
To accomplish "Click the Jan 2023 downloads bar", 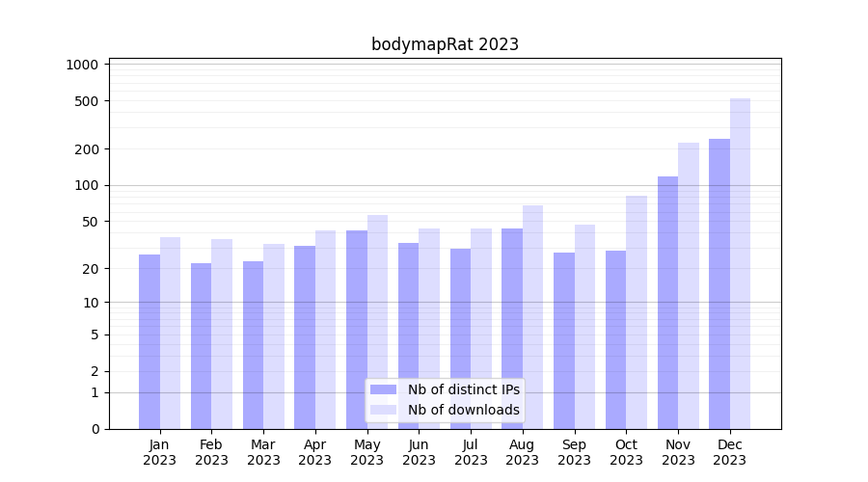I will point(170,333).
